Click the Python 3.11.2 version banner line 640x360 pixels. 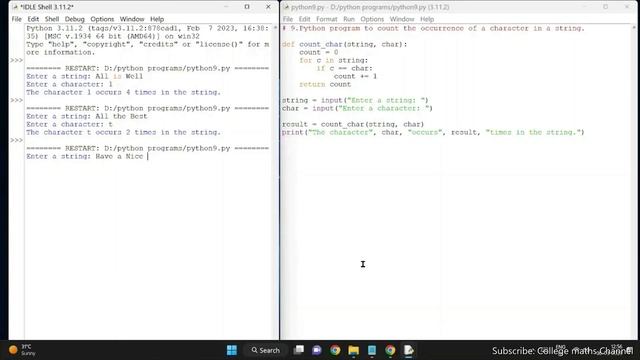(148, 28)
